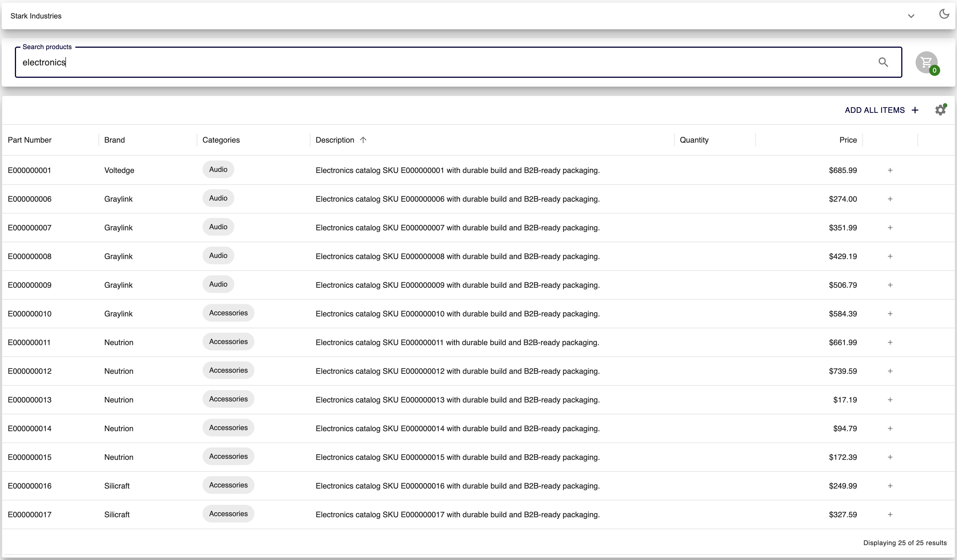Image resolution: width=957 pixels, height=560 pixels.
Task: Click the search magnifier icon
Action: click(x=883, y=62)
